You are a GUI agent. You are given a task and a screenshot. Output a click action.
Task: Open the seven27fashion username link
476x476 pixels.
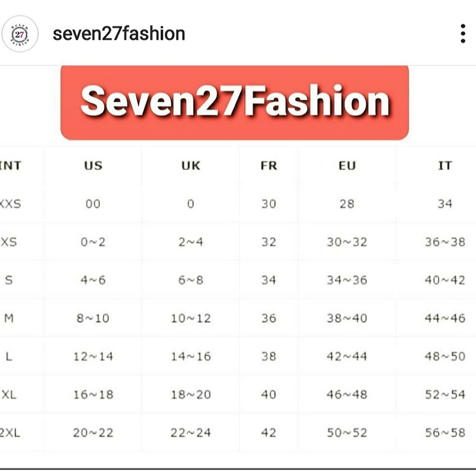(118, 33)
